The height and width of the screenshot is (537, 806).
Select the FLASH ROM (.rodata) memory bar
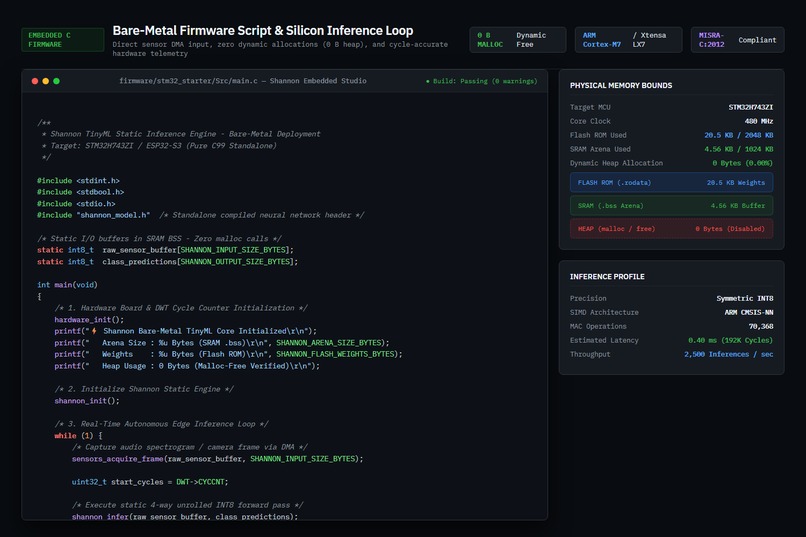pos(671,182)
